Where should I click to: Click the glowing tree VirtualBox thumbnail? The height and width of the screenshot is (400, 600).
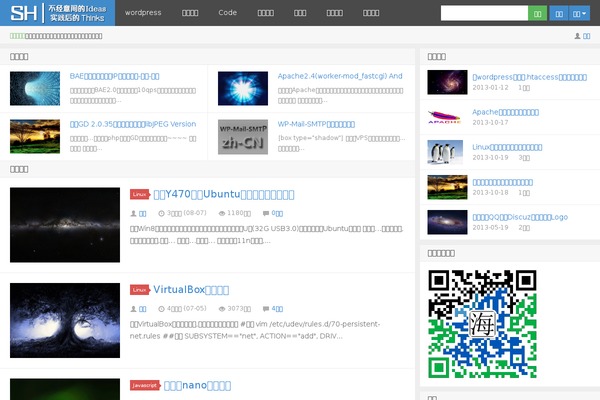pyautogui.click(x=65, y=320)
